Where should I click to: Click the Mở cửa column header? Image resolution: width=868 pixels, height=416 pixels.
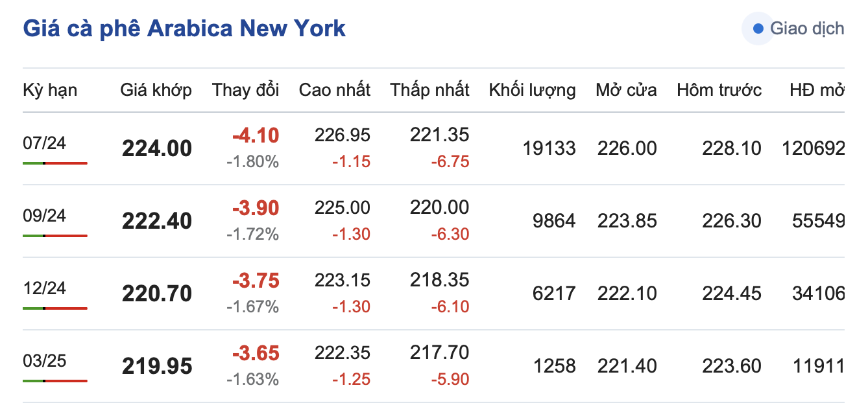point(625,90)
